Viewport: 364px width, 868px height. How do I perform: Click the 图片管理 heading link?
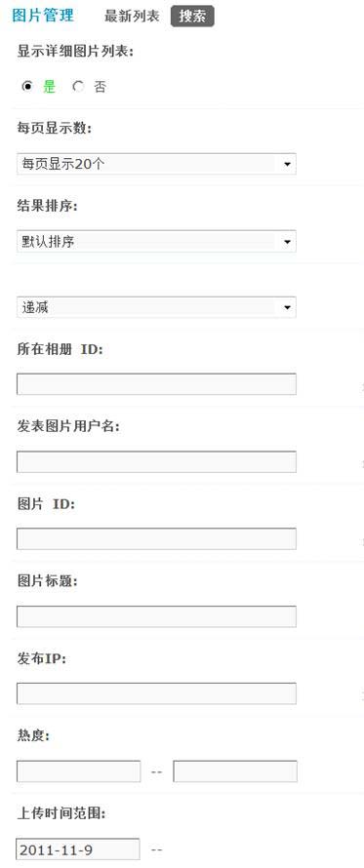[x=43, y=16]
